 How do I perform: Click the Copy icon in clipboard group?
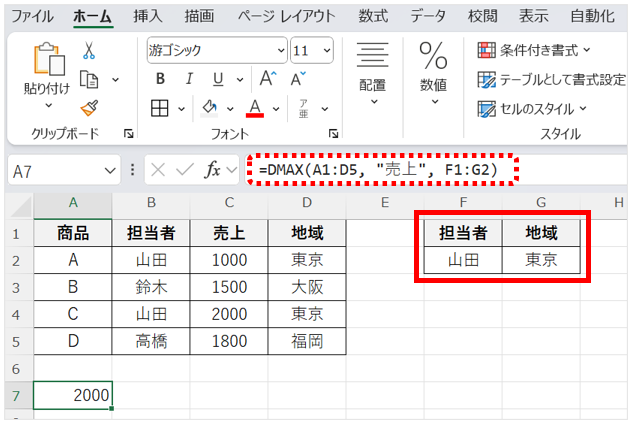click(89, 79)
